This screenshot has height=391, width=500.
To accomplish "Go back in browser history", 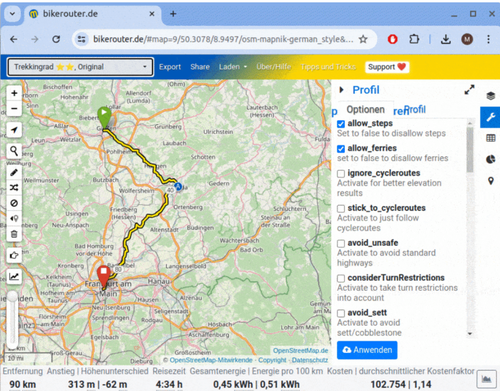I will [14, 39].
